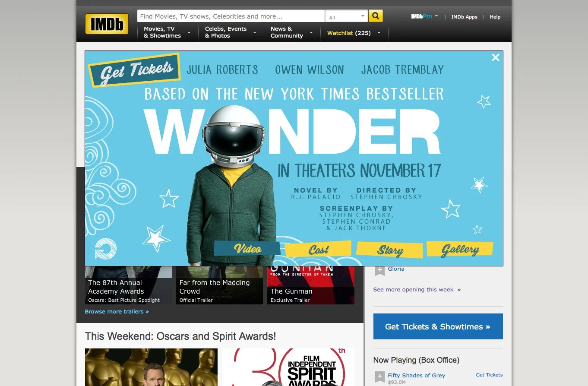Click Get Tickets & Showtimes button
Image resolution: width=588 pixels, height=386 pixels.
438,326
